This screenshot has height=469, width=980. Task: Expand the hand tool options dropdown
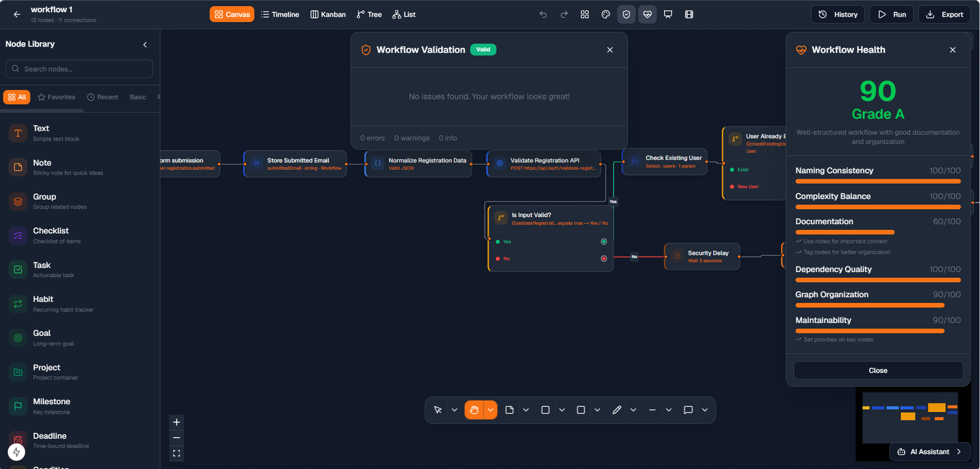pos(491,410)
